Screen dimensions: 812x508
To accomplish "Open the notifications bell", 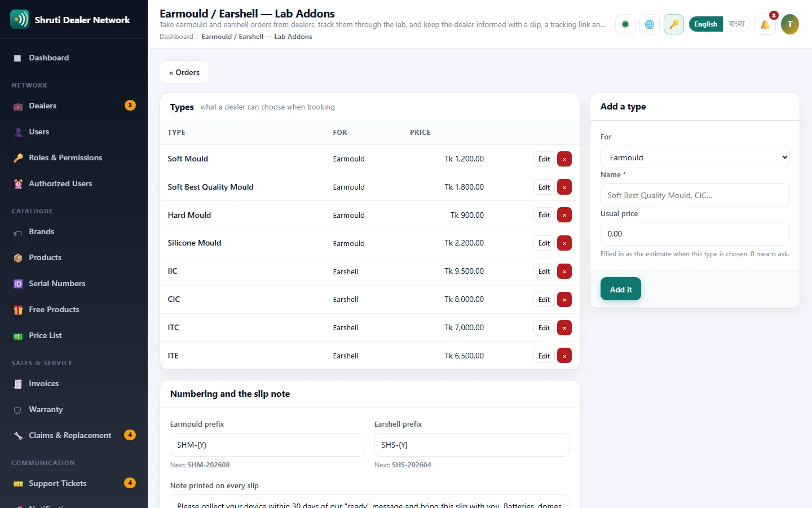I will click(765, 24).
